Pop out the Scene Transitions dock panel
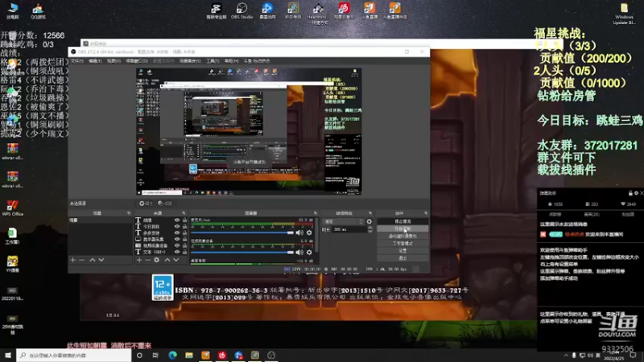Viewport: 644px width, 362px height. [x=370, y=213]
